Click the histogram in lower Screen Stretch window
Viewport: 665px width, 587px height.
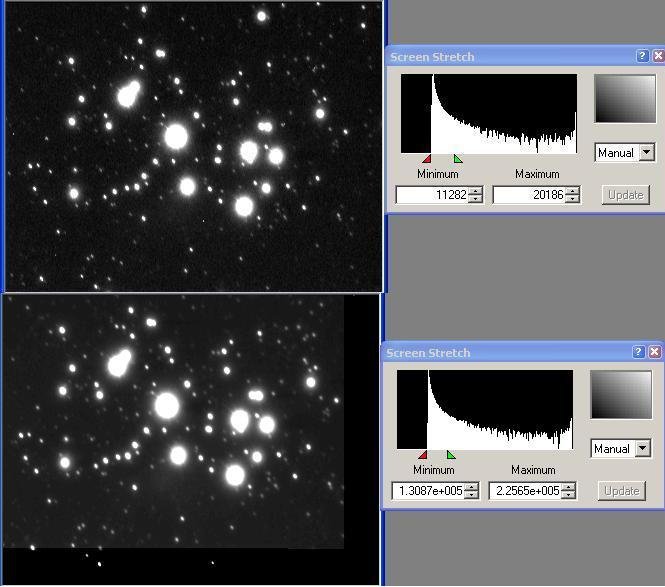(485, 409)
